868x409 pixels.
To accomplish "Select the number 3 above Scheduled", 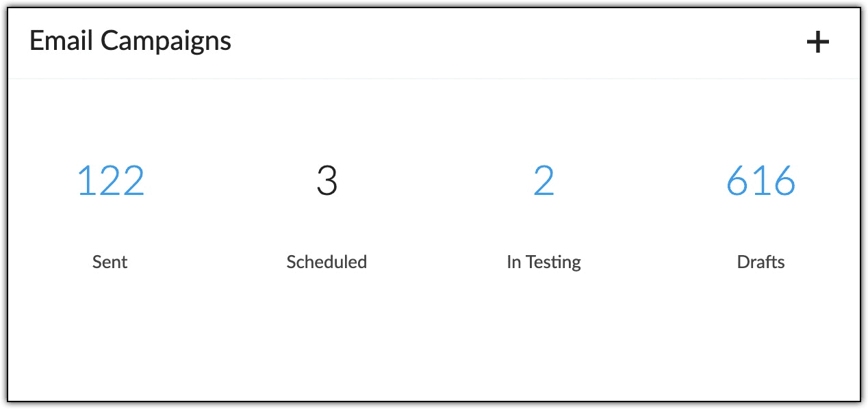I will pyautogui.click(x=327, y=181).
